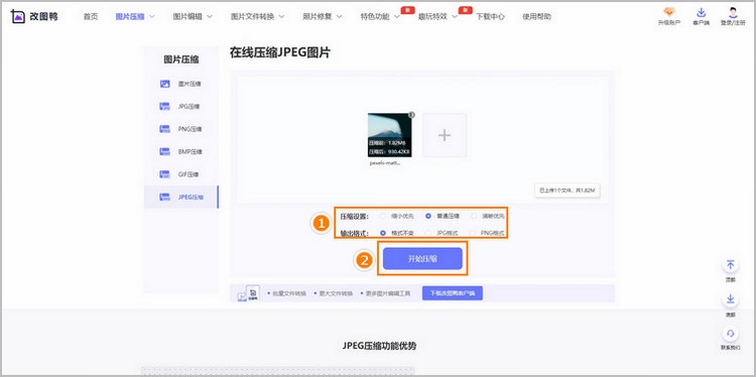Select JPG压缩 in the sidebar
The width and height of the screenshot is (756, 377).
click(189, 107)
